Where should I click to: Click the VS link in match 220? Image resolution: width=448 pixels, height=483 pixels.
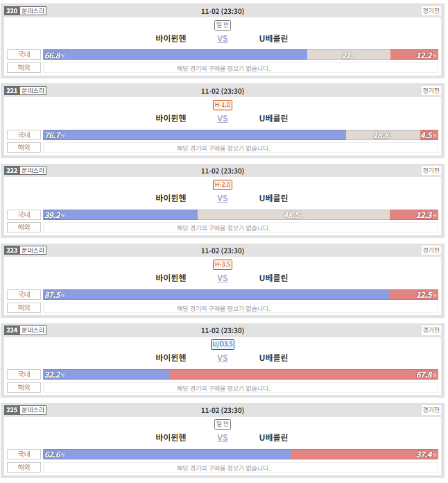pos(223,39)
